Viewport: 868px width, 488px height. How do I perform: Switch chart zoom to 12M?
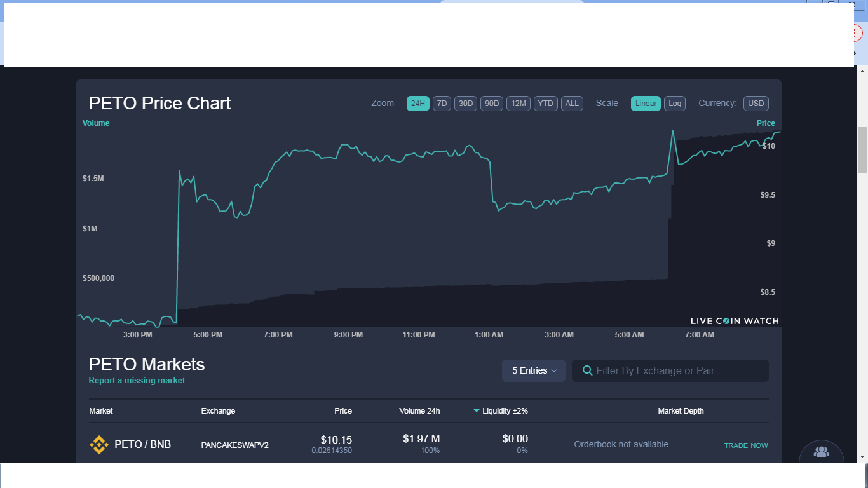point(519,104)
